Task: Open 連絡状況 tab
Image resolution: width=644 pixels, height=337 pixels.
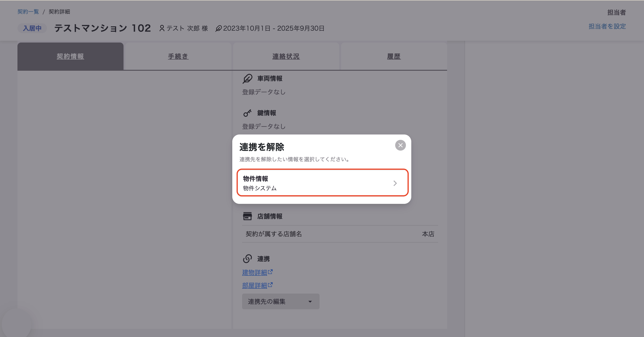Action: pyautogui.click(x=286, y=56)
